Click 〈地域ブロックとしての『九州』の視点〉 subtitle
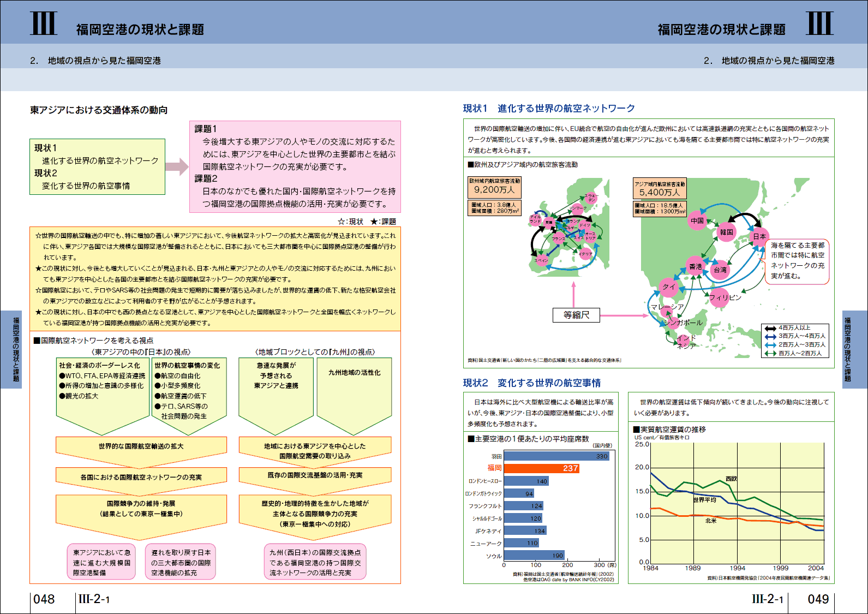868x614 pixels. pyautogui.click(x=315, y=352)
